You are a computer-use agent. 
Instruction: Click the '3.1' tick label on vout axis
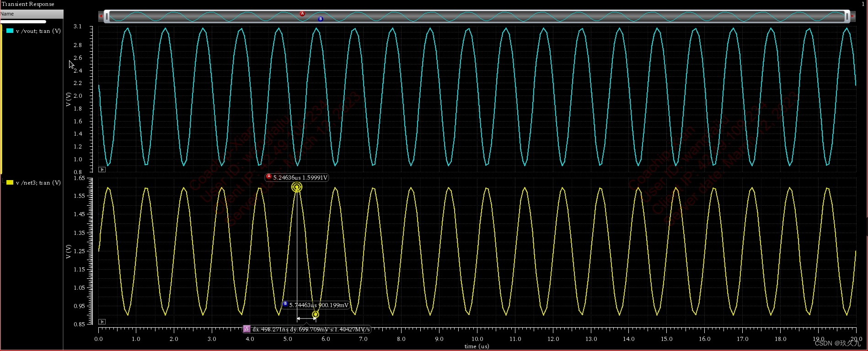78,27
